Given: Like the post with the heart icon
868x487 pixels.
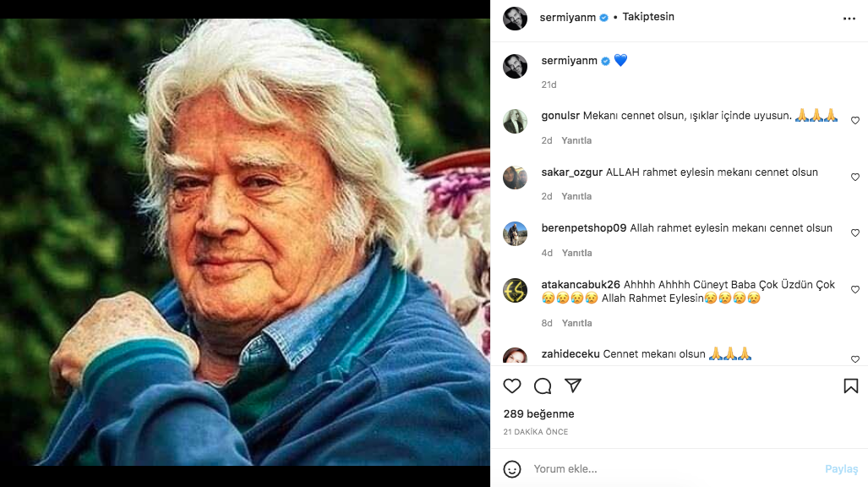Looking at the screenshot, I should [512, 386].
